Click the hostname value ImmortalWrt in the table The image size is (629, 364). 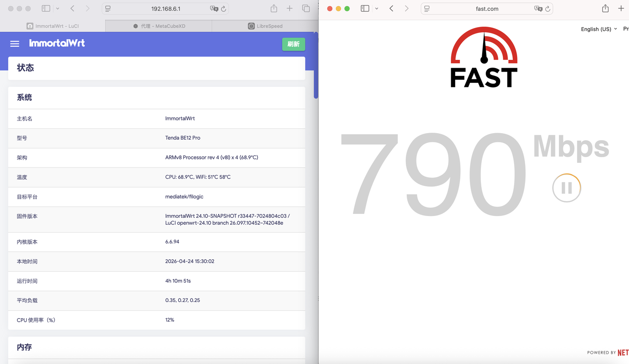point(180,119)
